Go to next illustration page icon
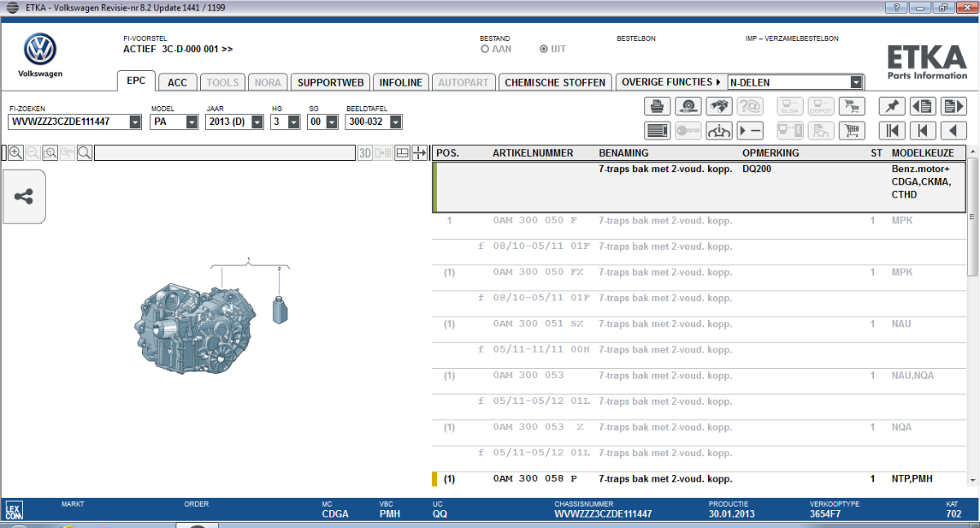 coord(953,106)
